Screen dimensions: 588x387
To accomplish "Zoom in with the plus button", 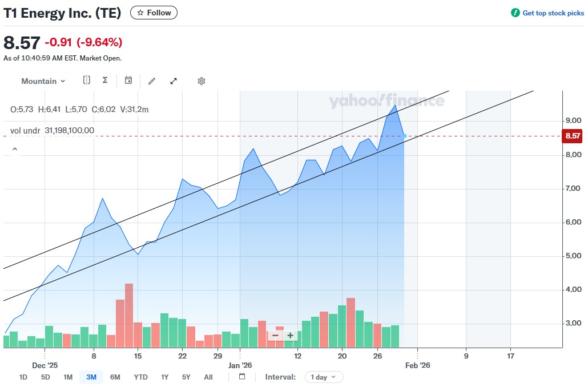I will coord(291,335).
